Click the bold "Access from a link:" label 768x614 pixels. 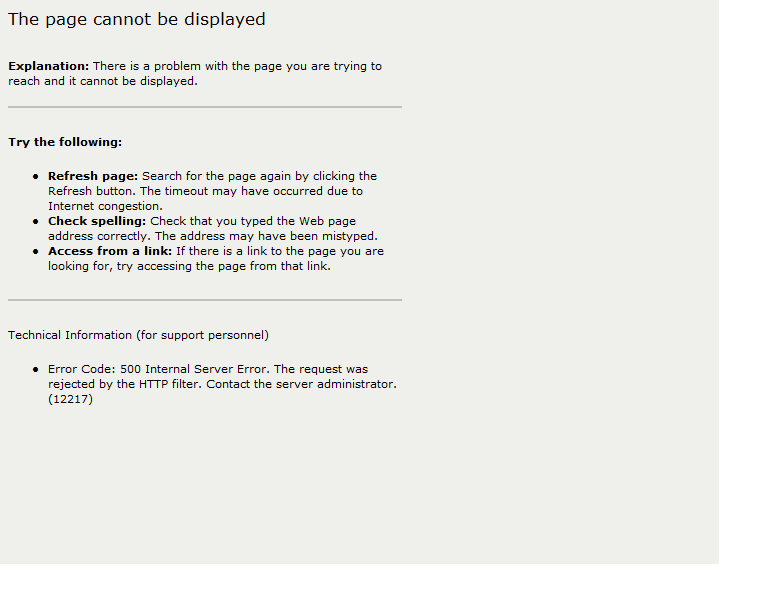[110, 251]
